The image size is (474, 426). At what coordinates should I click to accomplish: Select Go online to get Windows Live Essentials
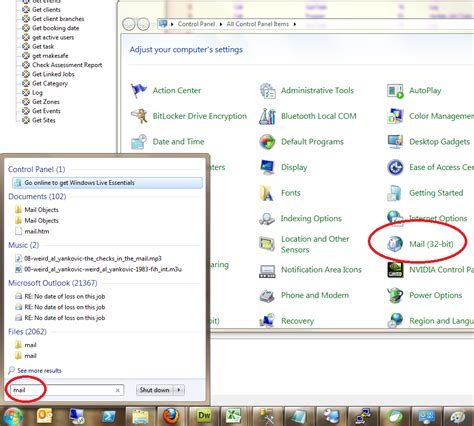pos(107,183)
